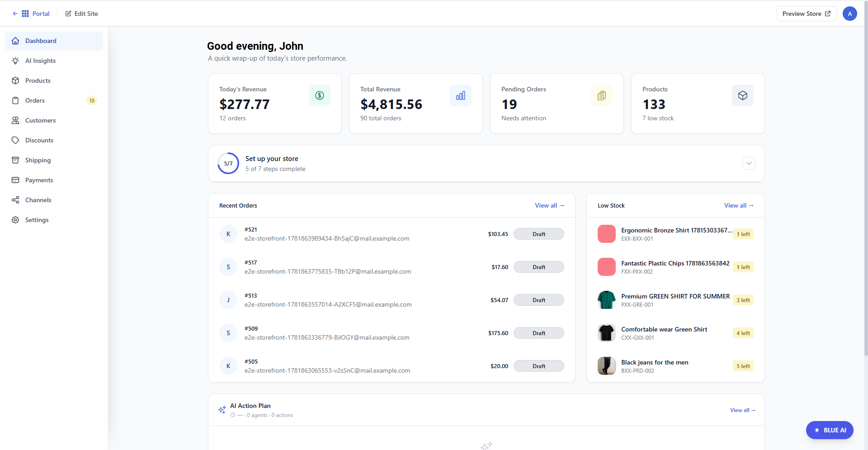
Task: Click the Ergonomic Bronze Shirt pink swatch thumbnail
Action: click(x=607, y=234)
